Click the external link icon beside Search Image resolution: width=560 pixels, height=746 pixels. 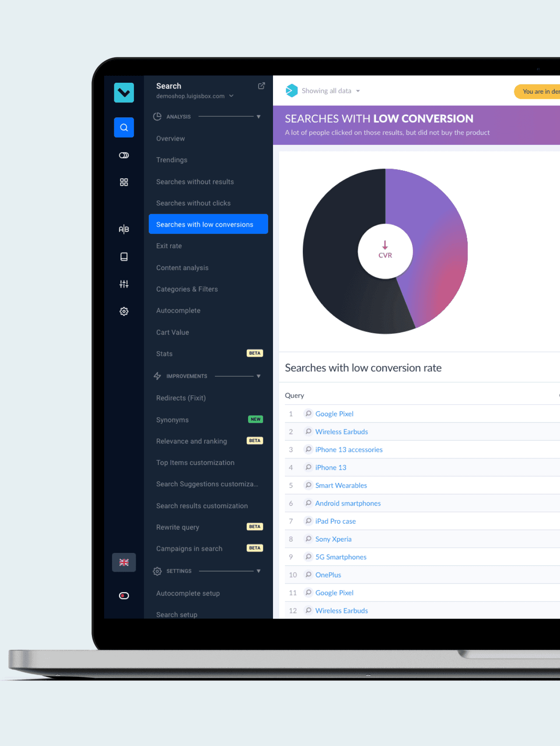coord(261,86)
